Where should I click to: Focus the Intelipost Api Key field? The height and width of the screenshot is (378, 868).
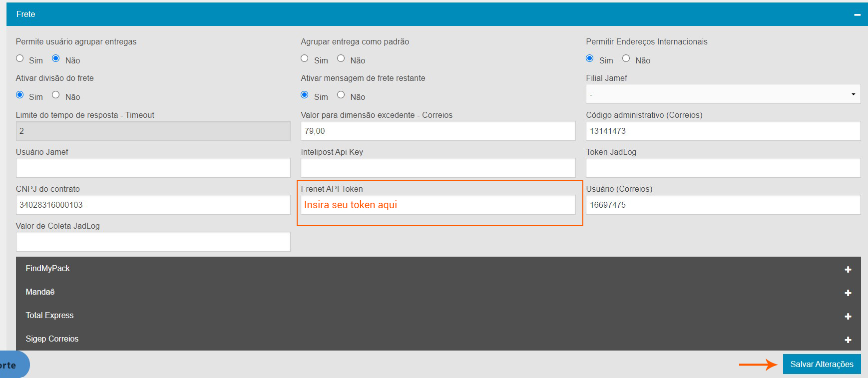(437, 168)
